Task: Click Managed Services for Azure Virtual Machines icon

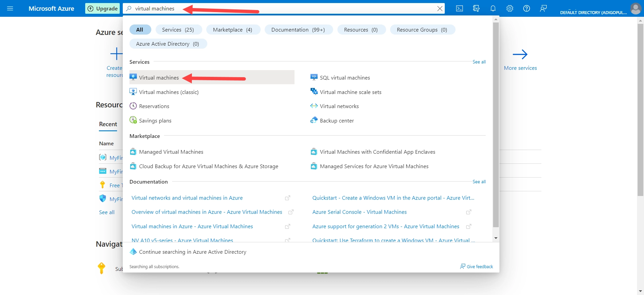Action: [314, 166]
